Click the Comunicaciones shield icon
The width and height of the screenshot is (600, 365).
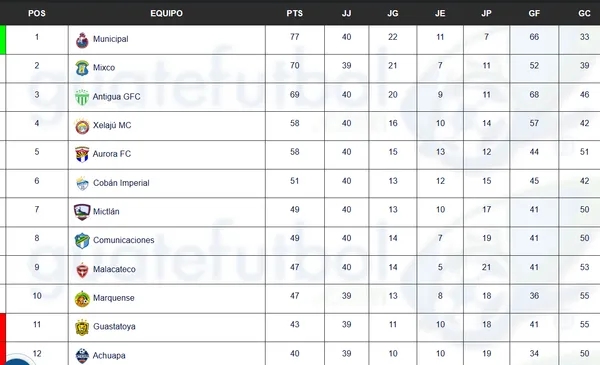[x=82, y=241]
